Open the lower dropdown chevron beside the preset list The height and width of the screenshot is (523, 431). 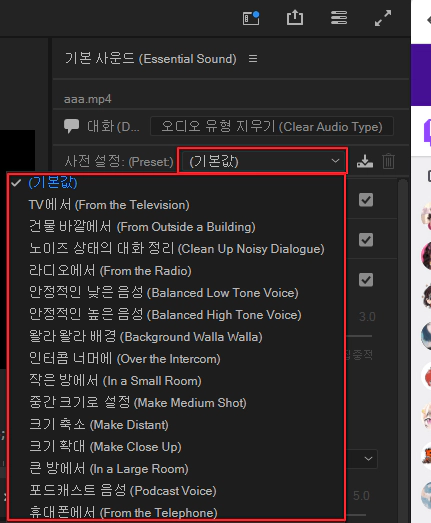coord(368,459)
